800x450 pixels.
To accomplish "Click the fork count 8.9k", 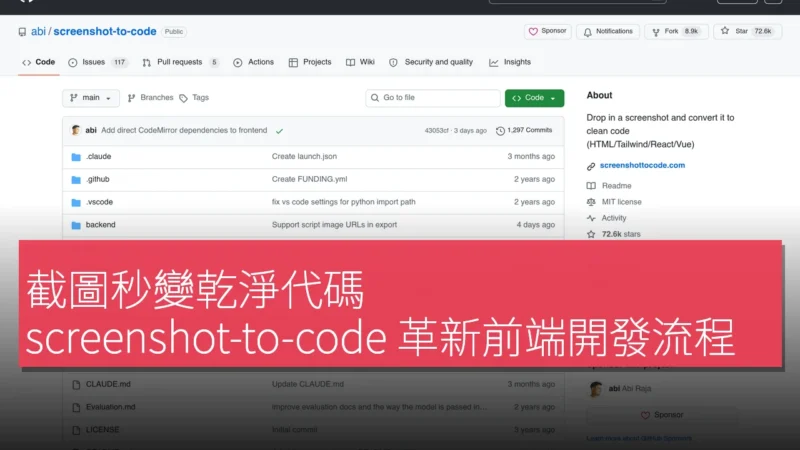I will [x=691, y=32].
